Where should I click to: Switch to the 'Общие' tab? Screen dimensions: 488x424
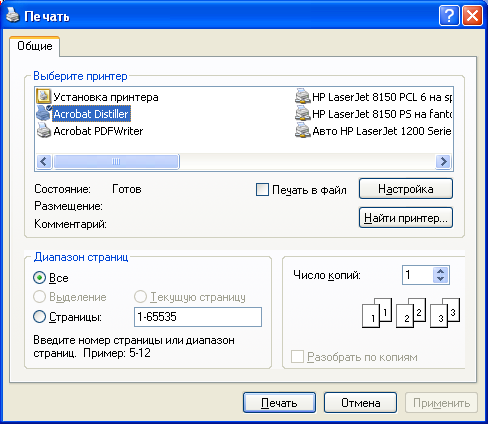(x=35, y=46)
